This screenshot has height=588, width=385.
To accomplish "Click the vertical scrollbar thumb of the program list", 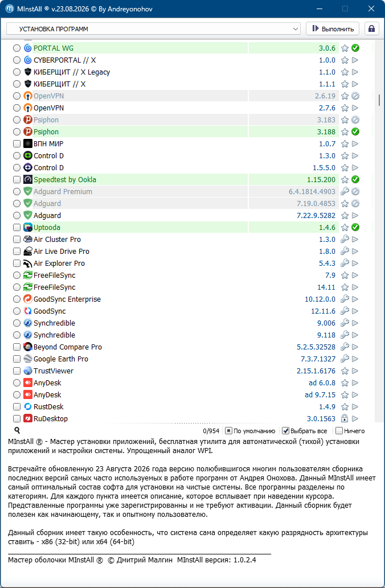I will 379,100.
